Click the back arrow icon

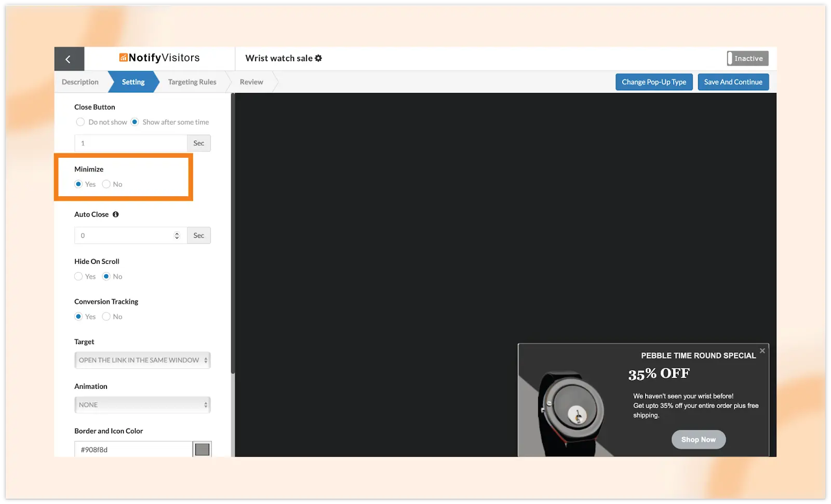pyautogui.click(x=68, y=59)
